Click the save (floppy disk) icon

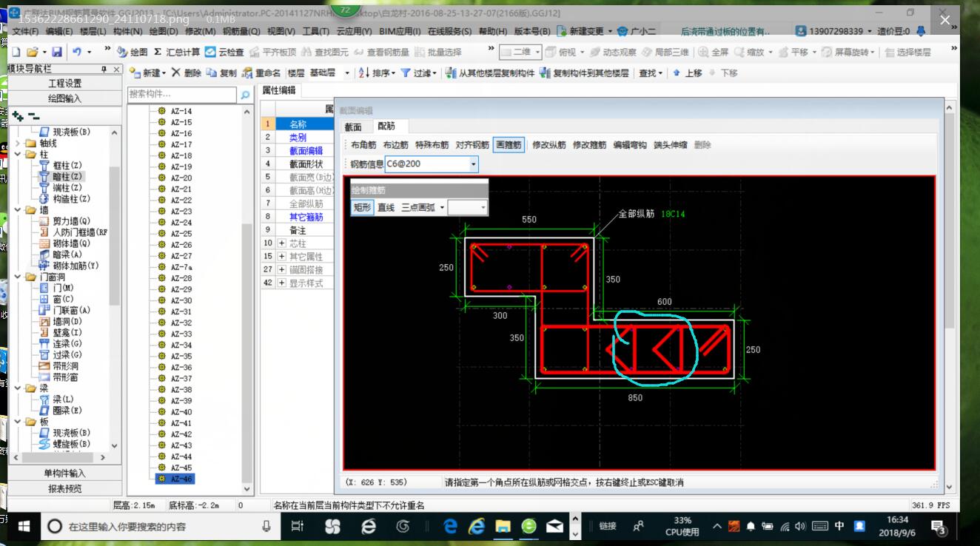pos(56,52)
